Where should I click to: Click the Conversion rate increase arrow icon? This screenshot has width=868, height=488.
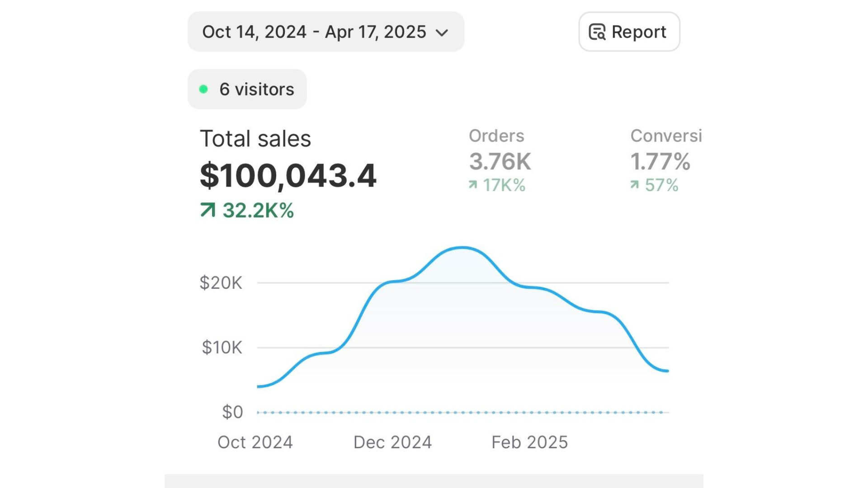635,185
